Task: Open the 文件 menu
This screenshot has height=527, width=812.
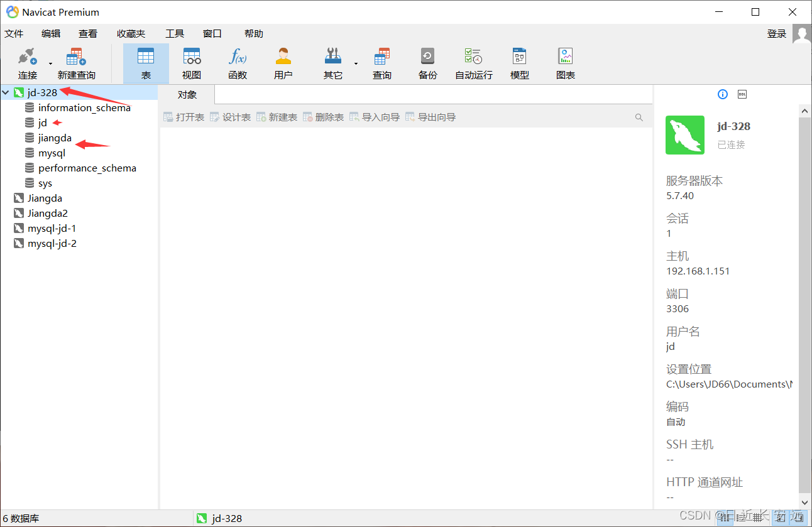Action: pos(14,34)
